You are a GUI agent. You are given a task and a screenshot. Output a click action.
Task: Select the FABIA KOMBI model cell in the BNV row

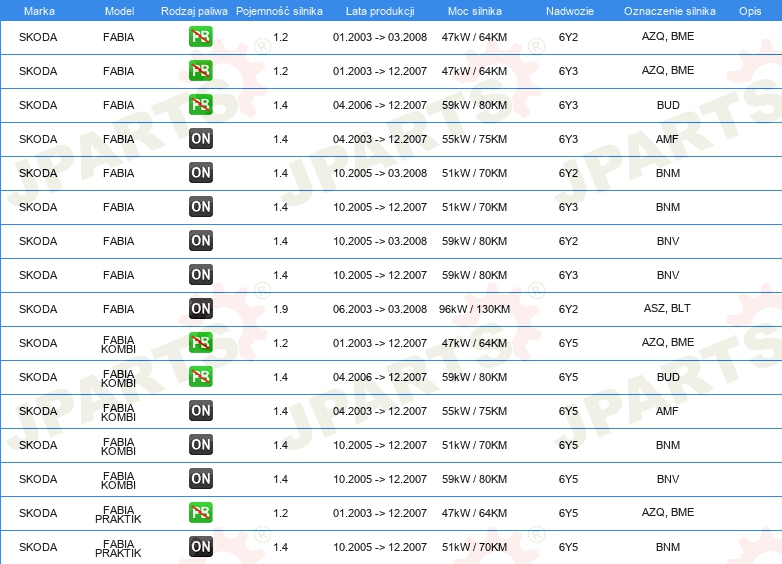(118, 480)
